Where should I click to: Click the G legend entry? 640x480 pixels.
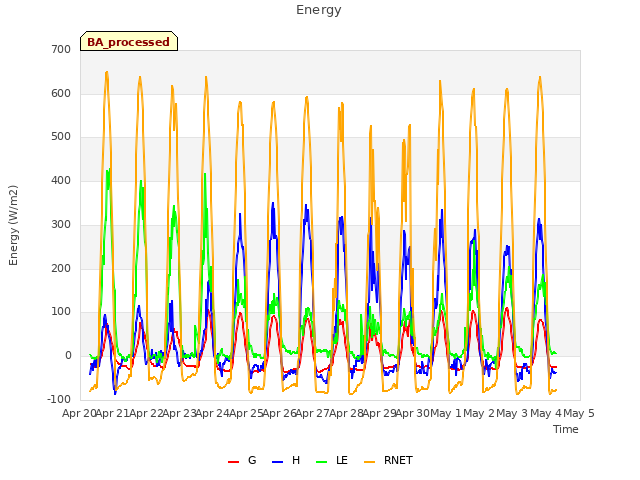(242, 460)
